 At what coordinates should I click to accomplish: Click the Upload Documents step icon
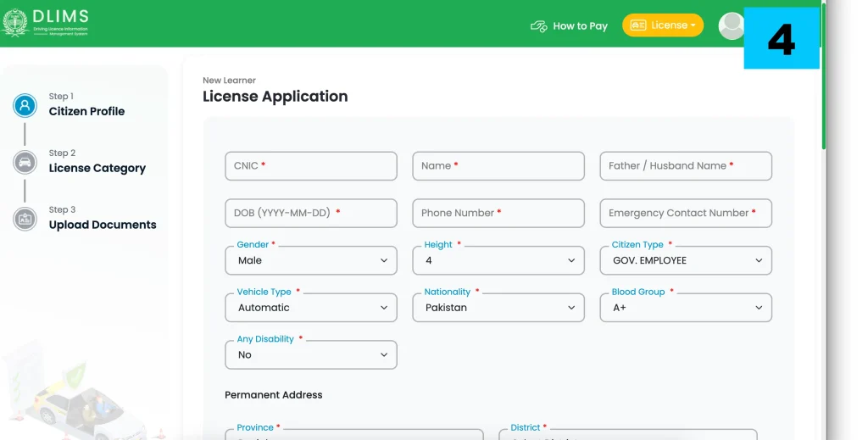(x=25, y=220)
